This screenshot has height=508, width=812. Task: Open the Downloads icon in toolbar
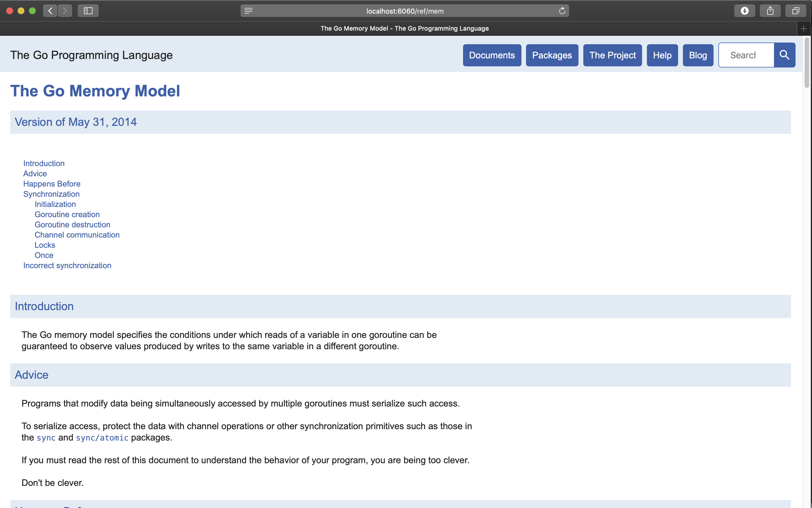click(744, 11)
